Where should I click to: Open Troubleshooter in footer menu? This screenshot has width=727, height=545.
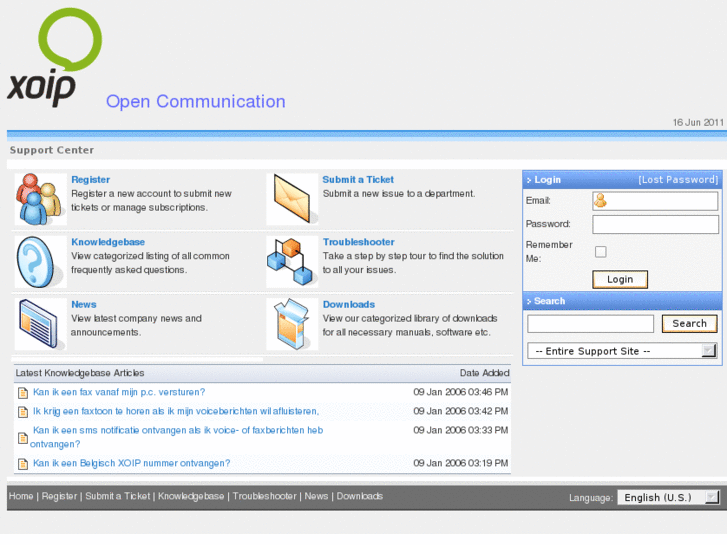point(265,496)
